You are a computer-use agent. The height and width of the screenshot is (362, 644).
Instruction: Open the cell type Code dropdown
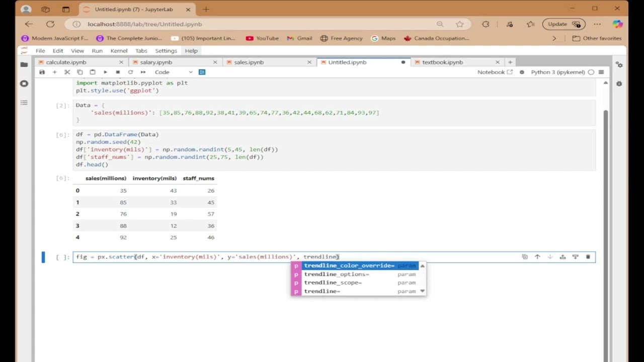point(173,72)
